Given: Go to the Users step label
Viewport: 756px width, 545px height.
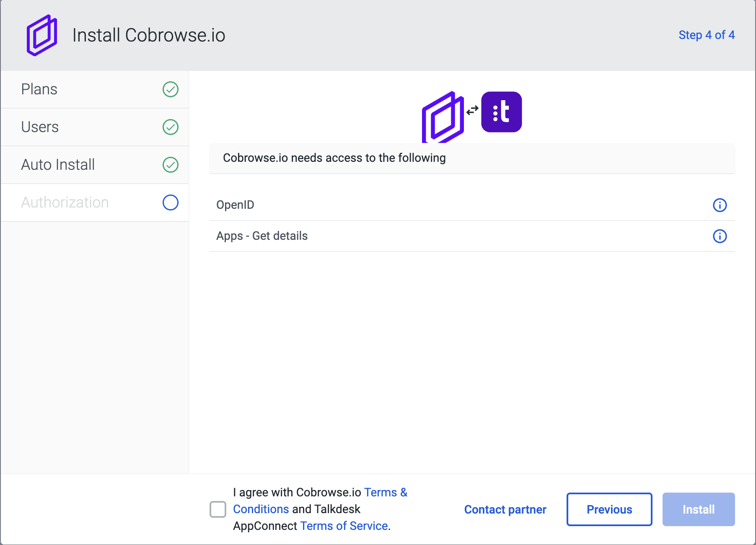Looking at the screenshot, I should [x=40, y=127].
